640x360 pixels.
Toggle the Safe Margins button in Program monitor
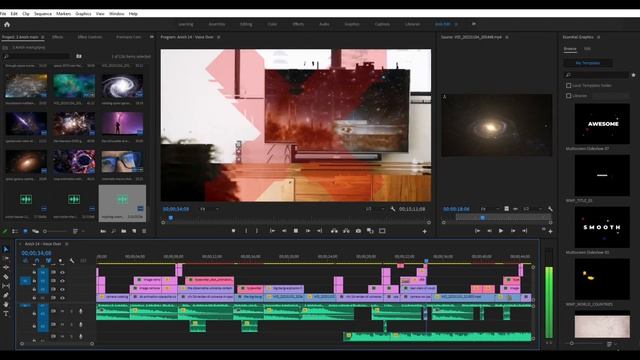tap(382, 231)
